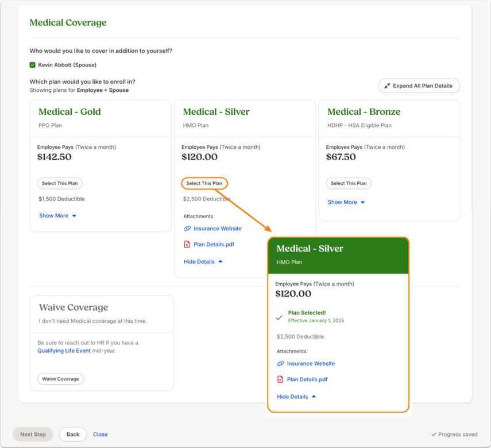This screenshot has height=448, width=491.
Task: Click the Show More arrow on Gold card
Action: [x=74, y=216]
